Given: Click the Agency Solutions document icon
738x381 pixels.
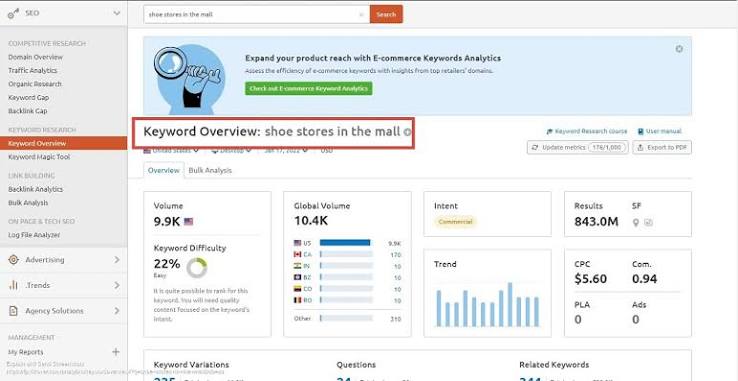Looking at the screenshot, I should [14, 311].
